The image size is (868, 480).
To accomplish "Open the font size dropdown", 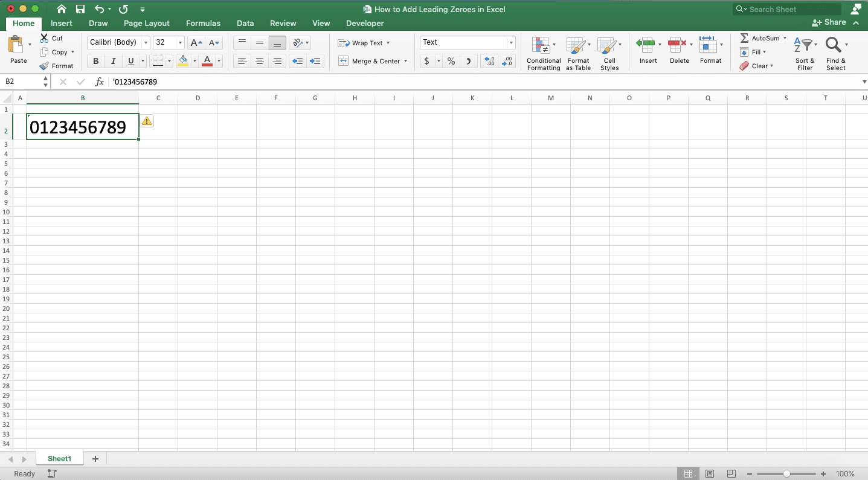I will pos(181,43).
